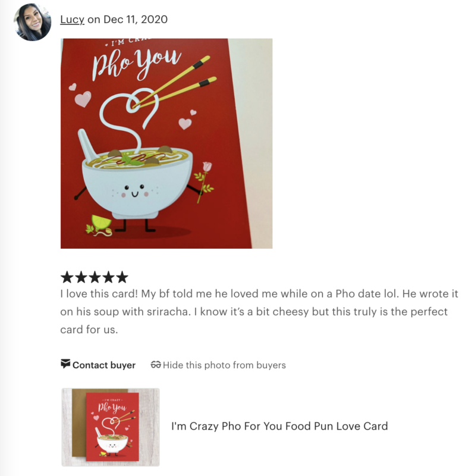Click the rose held by the bowl

204,182
